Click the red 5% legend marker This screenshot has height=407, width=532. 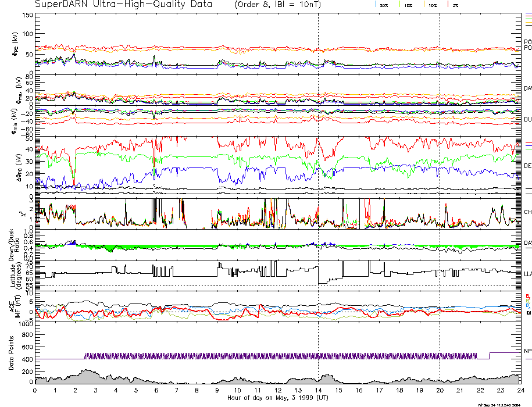click(447, 4)
